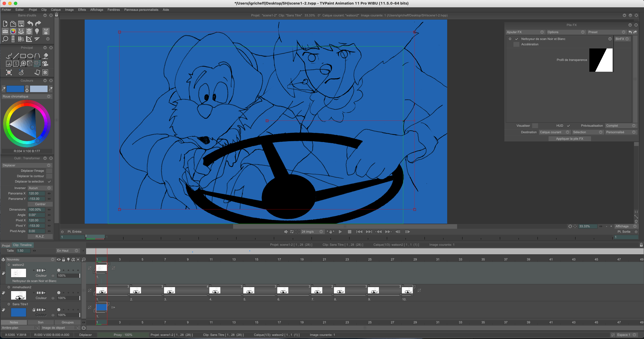Open the FX magic hat icon
Viewport: 644px width, 339px height.
(46, 31)
